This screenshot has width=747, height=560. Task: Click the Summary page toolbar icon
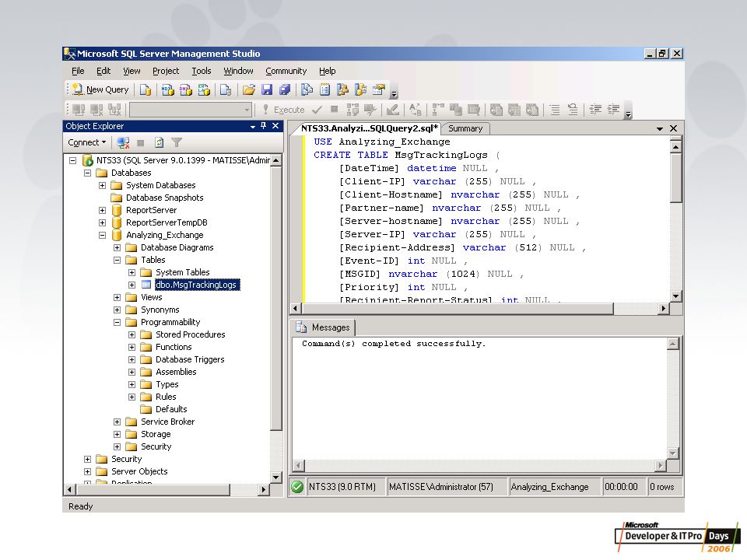[325, 89]
